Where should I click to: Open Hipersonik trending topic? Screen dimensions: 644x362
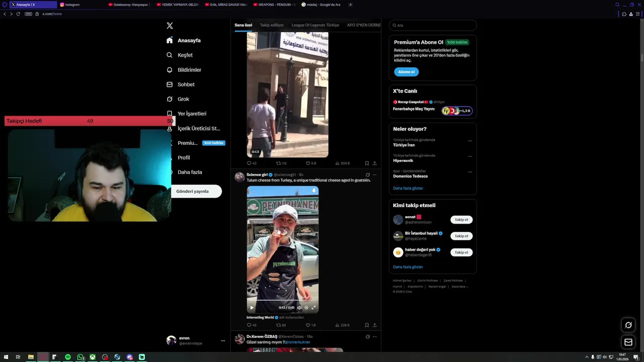click(x=403, y=160)
